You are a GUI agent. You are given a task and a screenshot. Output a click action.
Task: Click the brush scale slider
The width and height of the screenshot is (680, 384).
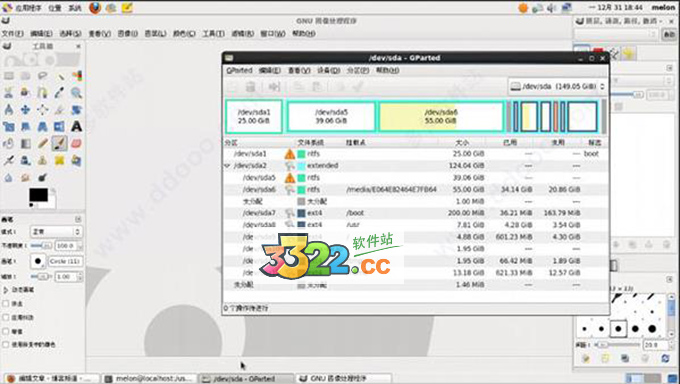(41, 277)
